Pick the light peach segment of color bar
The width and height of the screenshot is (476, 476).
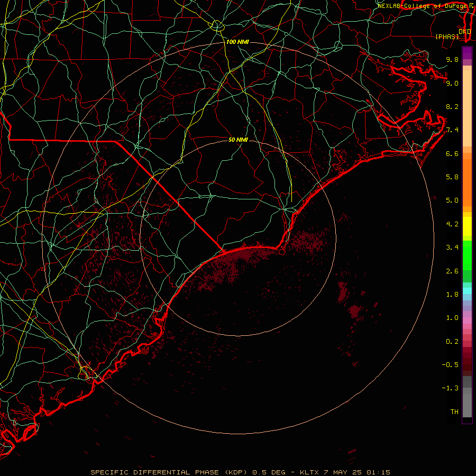[x=467, y=109]
